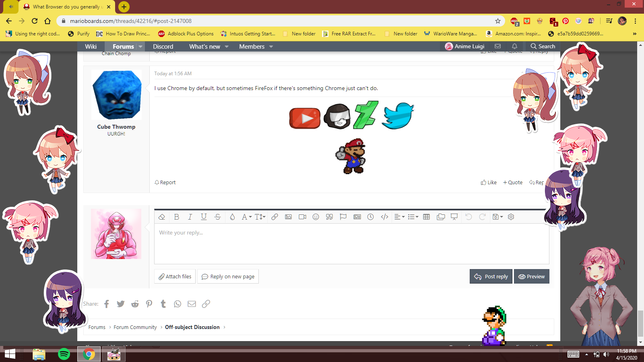Insert a quote block
644x362 pixels.
[329, 217]
